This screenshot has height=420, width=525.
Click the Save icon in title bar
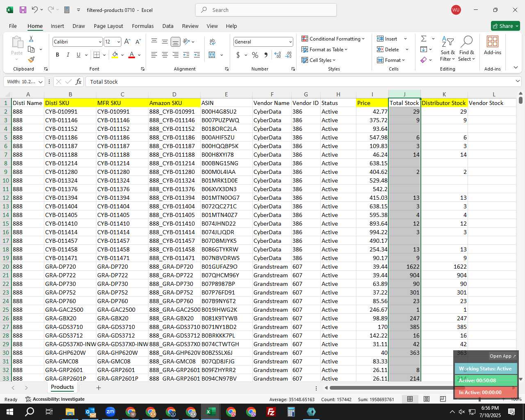(23, 10)
